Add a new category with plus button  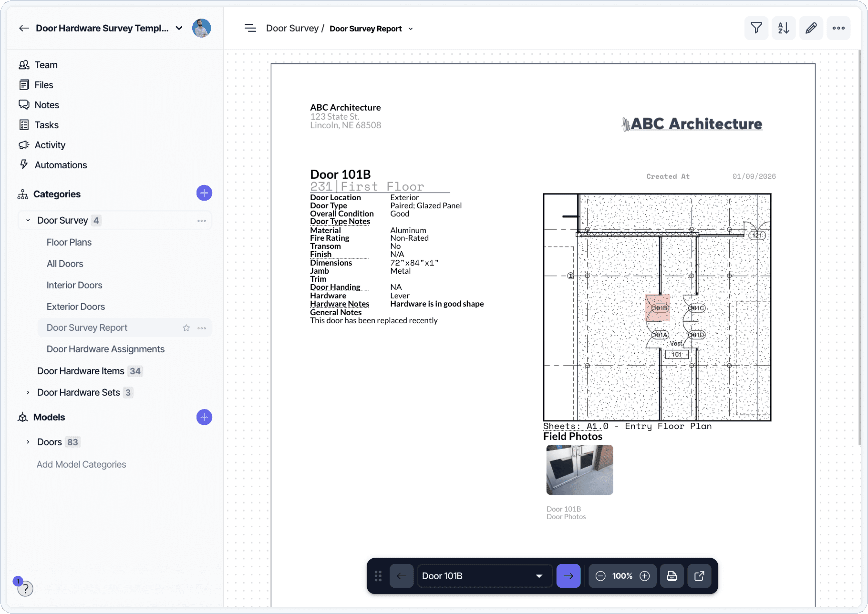point(204,193)
